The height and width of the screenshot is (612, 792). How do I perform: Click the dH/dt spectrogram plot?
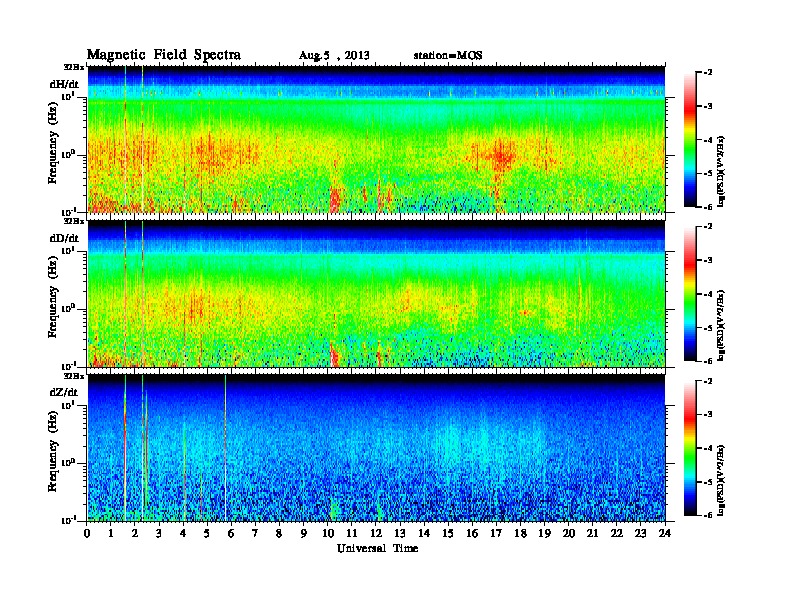click(376, 139)
